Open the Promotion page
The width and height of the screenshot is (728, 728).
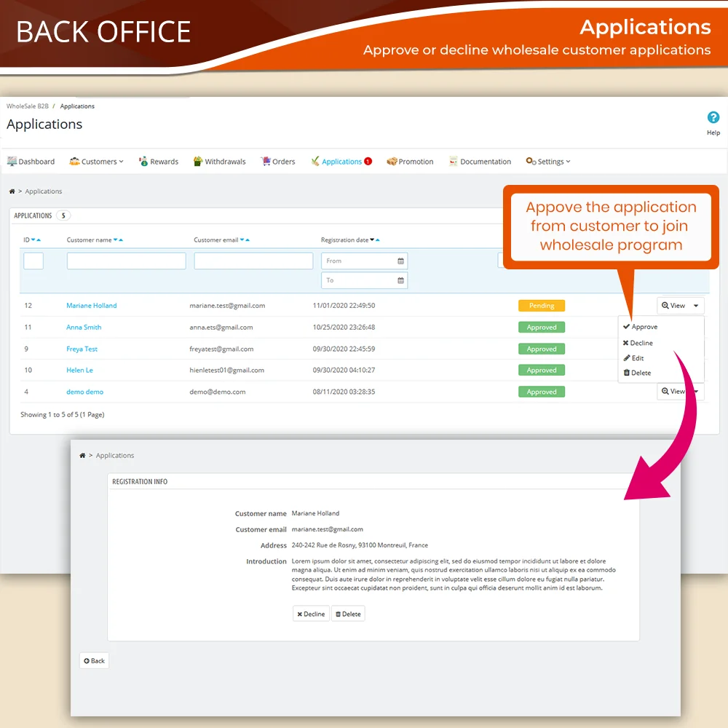tap(410, 162)
